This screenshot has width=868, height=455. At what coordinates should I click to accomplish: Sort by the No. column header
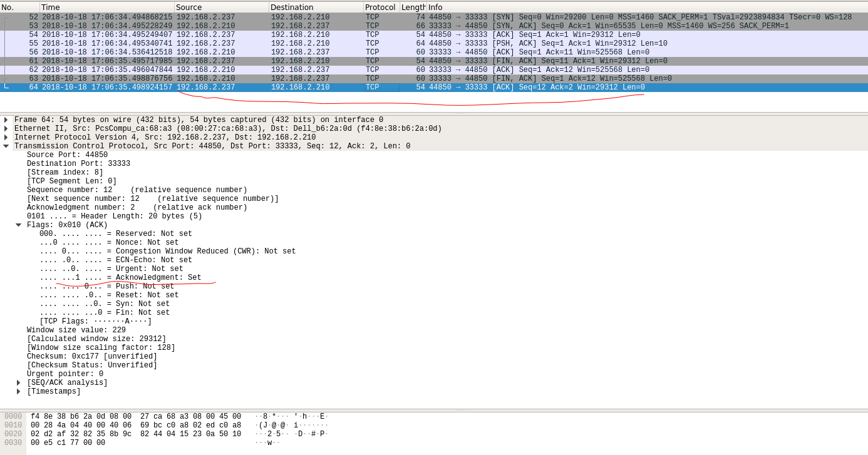point(20,8)
